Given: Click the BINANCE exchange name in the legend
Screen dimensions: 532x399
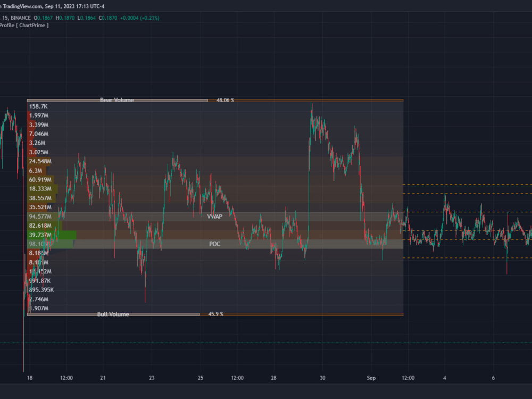Looking at the screenshot, I should pyautogui.click(x=20, y=17).
